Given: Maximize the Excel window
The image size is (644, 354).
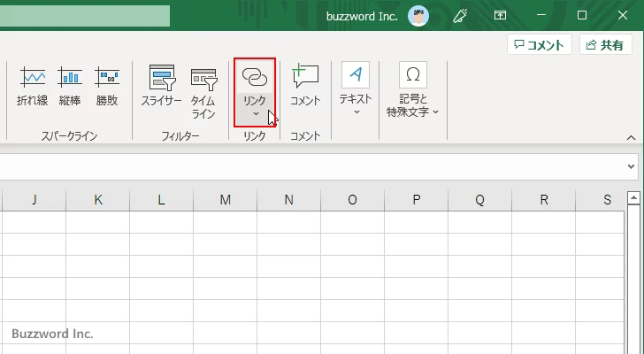Looking at the screenshot, I should tap(582, 16).
